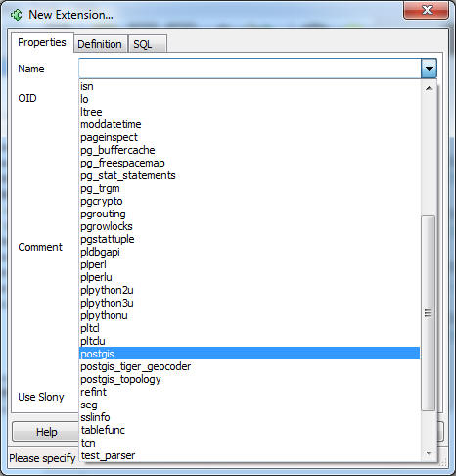This screenshot has height=476, width=456.
Task: Select 'pltclu' from the list
Action: pyautogui.click(x=250, y=341)
